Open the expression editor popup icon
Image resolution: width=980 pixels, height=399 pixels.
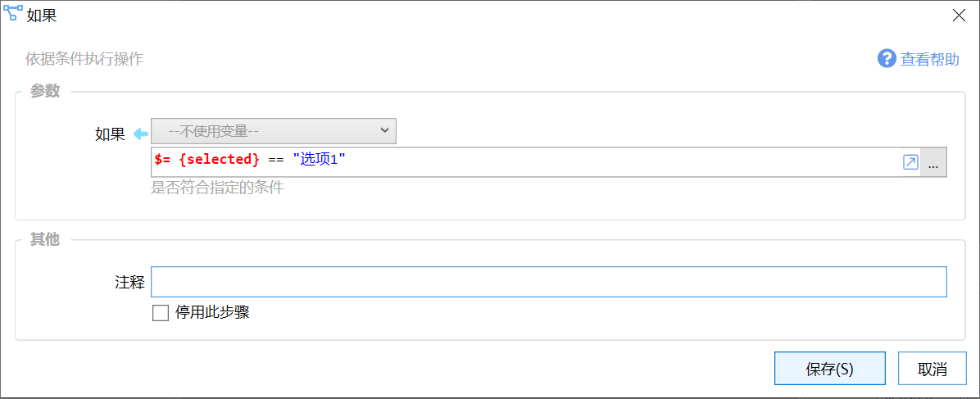click(910, 162)
